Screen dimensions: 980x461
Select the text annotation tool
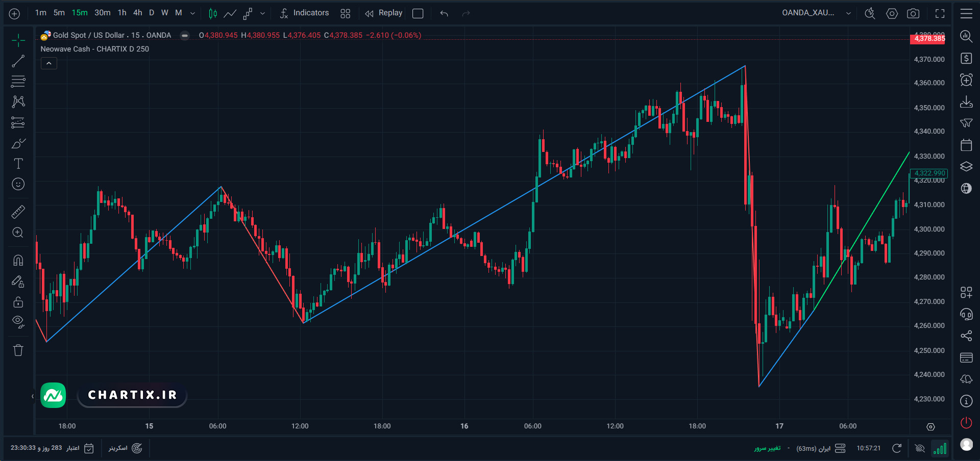(18, 164)
